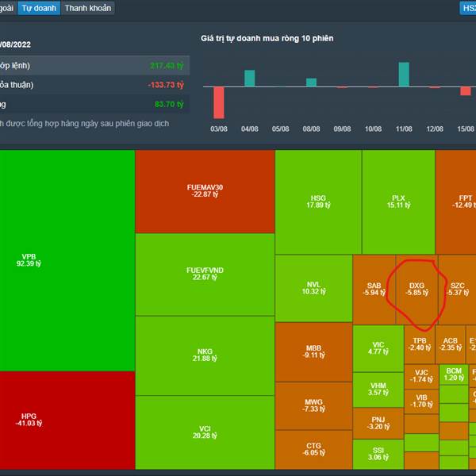Click the NVL 10.32 tỷ tile
The image size is (476, 476).
click(x=314, y=289)
